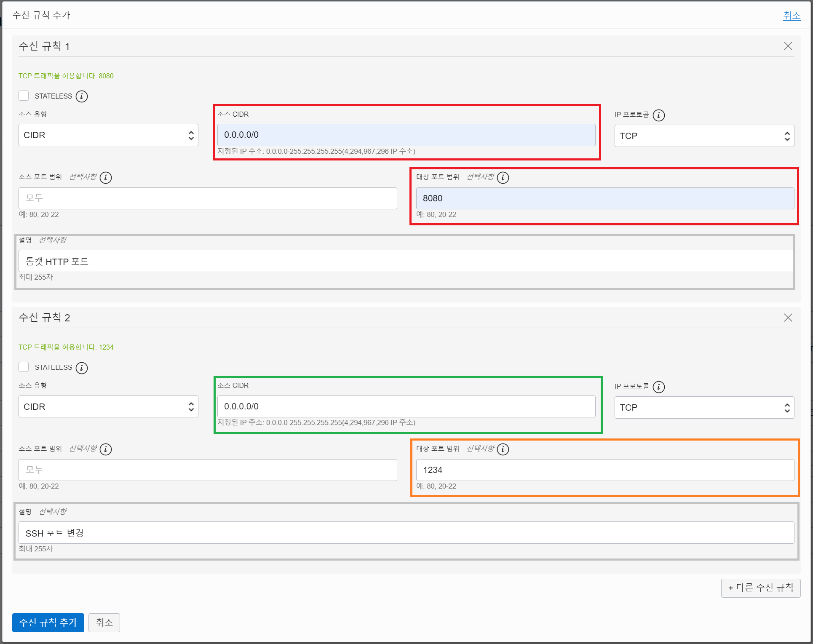Click IP 프로토콜 info icon in rule 1

(659, 115)
